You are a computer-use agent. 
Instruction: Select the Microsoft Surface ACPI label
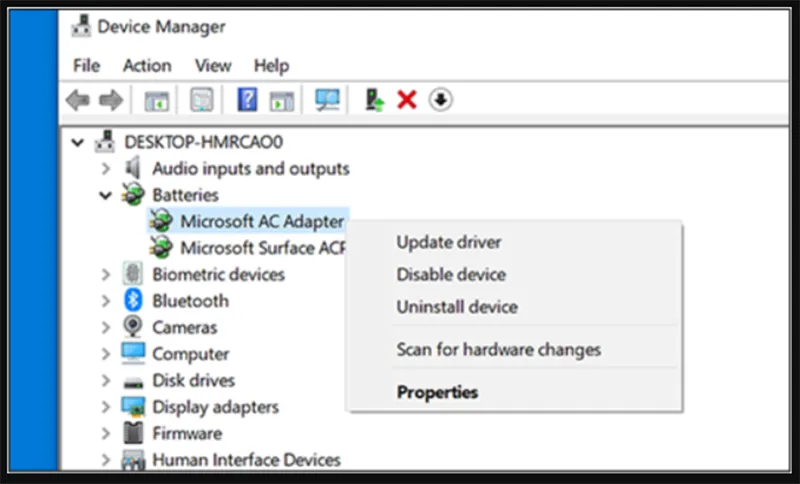(x=263, y=248)
